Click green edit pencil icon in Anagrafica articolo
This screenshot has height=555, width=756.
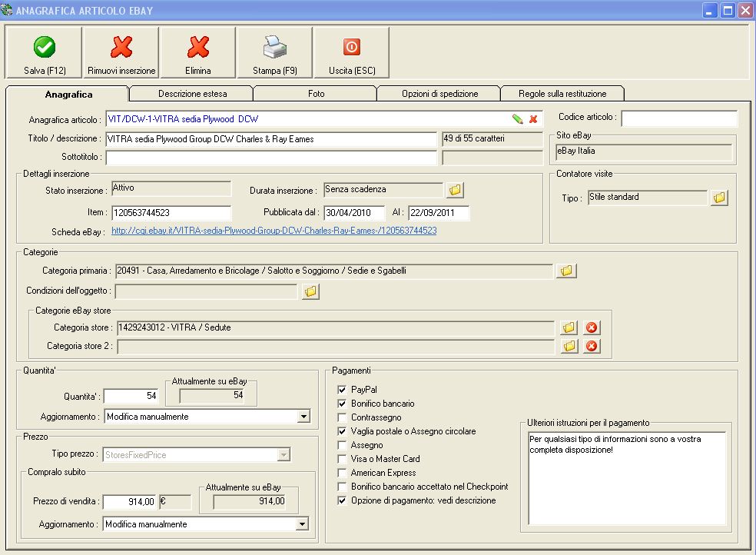518,119
